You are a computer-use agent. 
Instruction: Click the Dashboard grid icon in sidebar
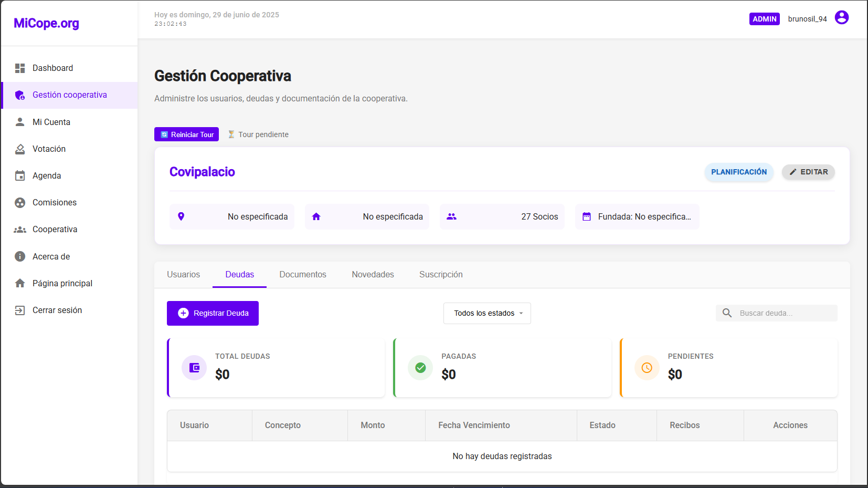(x=20, y=68)
